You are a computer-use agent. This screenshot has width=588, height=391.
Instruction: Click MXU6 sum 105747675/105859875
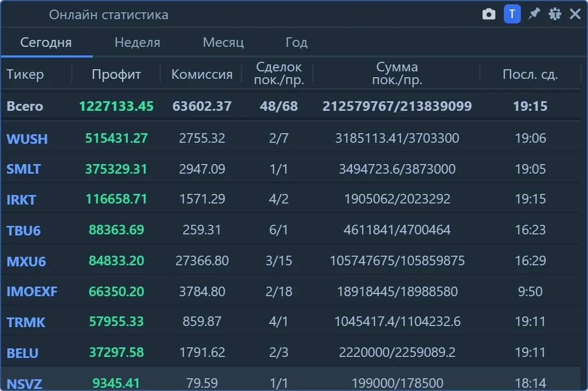397,260
